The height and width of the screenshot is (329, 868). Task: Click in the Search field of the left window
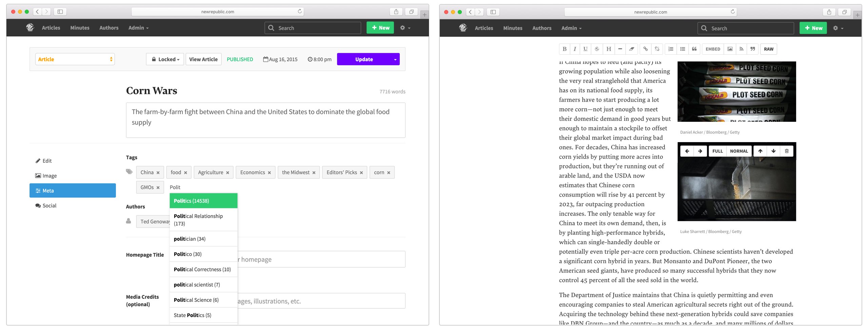click(x=313, y=28)
